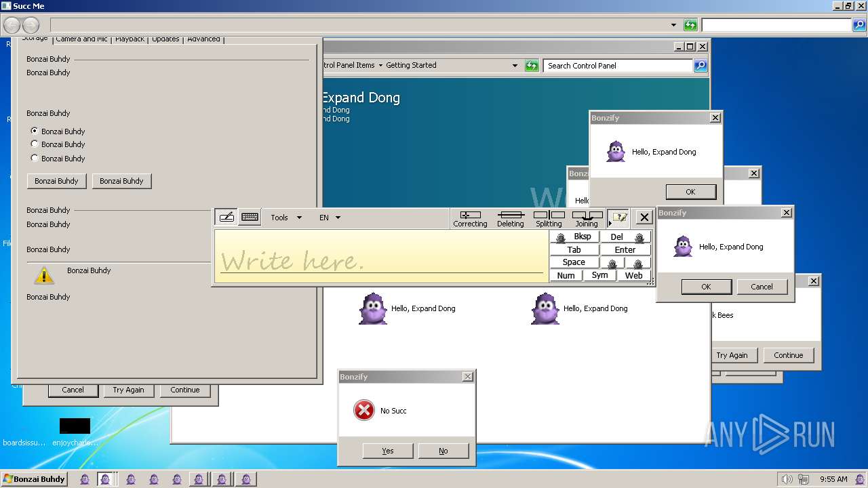Screen dimensions: 868x488
Task: Click the green refresh icon beside the top address bar
Action: [690, 25]
